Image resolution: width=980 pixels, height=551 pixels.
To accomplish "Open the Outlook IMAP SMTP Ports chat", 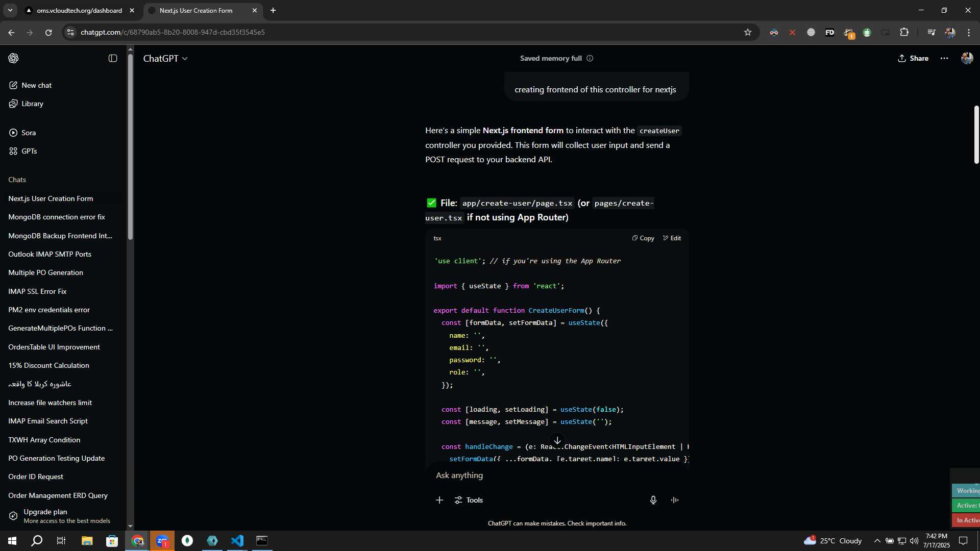I will (x=50, y=254).
